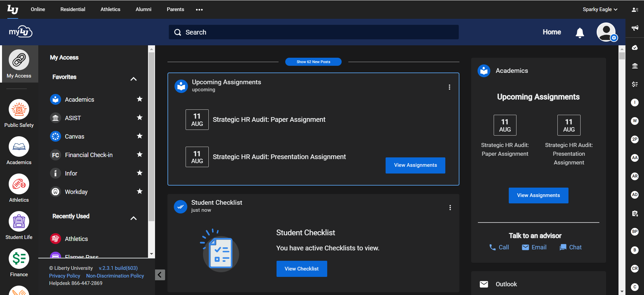Click the clipboard upload icon in right rail
This screenshot has height=295, width=644.
pyautogui.click(x=635, y=213)
